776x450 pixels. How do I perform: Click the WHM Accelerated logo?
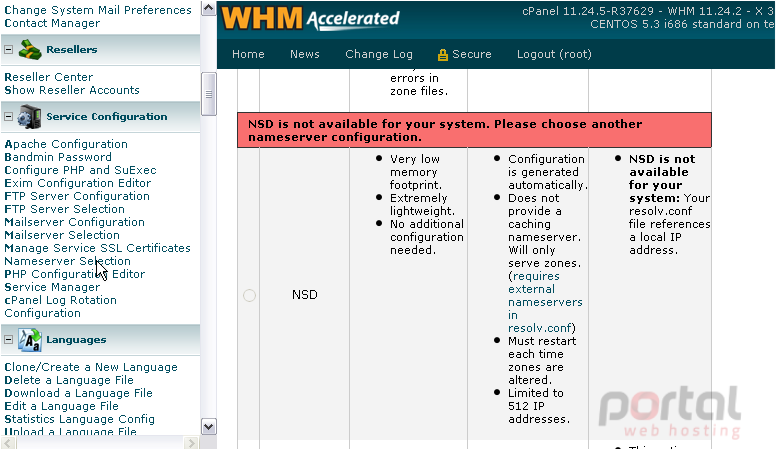tap(310, 19)
